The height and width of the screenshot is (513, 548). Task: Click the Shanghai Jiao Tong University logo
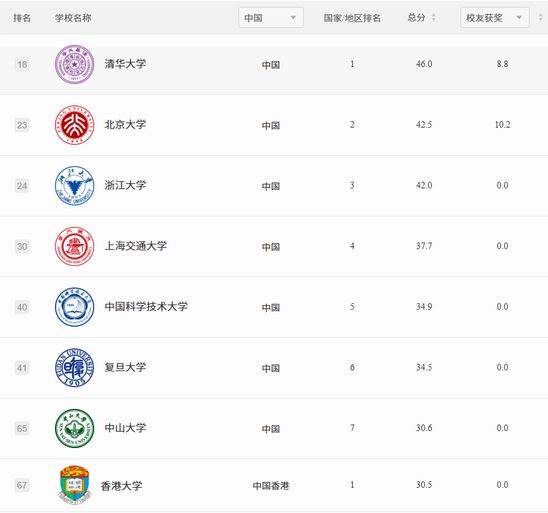[x=74, y=246]
